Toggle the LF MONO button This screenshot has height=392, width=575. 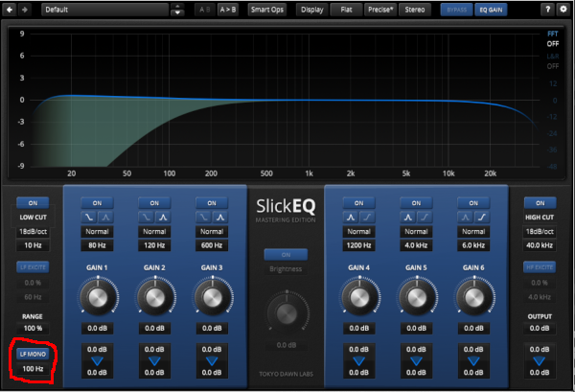pos(33,355)
